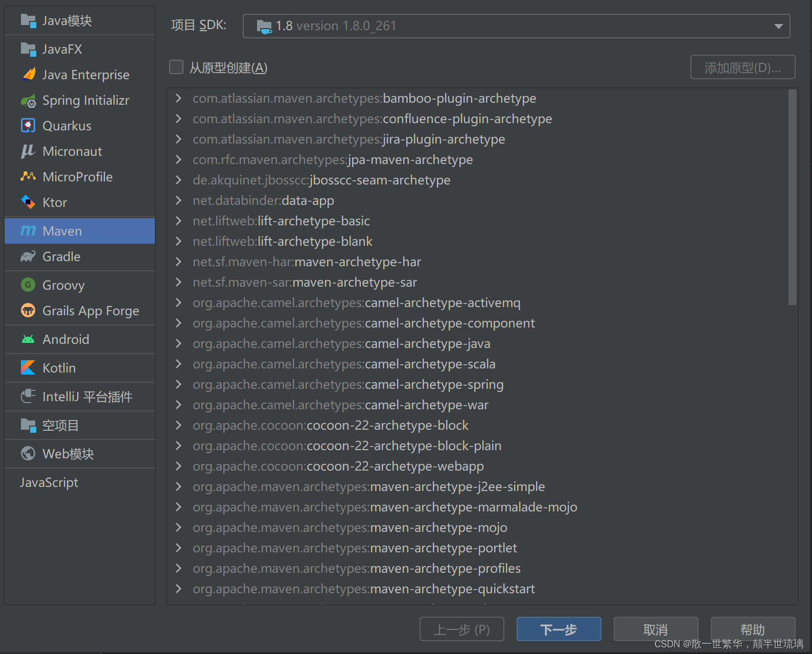Click the 下一步 button
812x654 pixels.
point(559,629)
